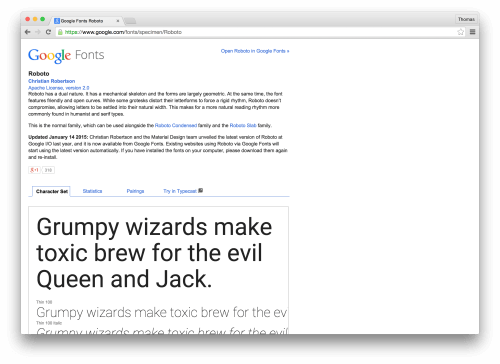
Task: Click the Google Fonts logo
Action: [66, 55]
